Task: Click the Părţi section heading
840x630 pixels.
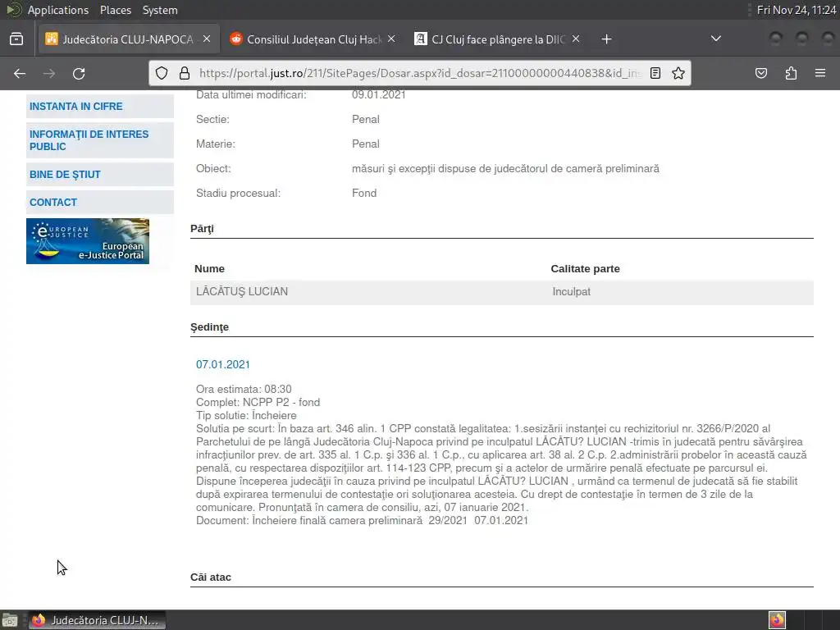Action: click(202, 229)
